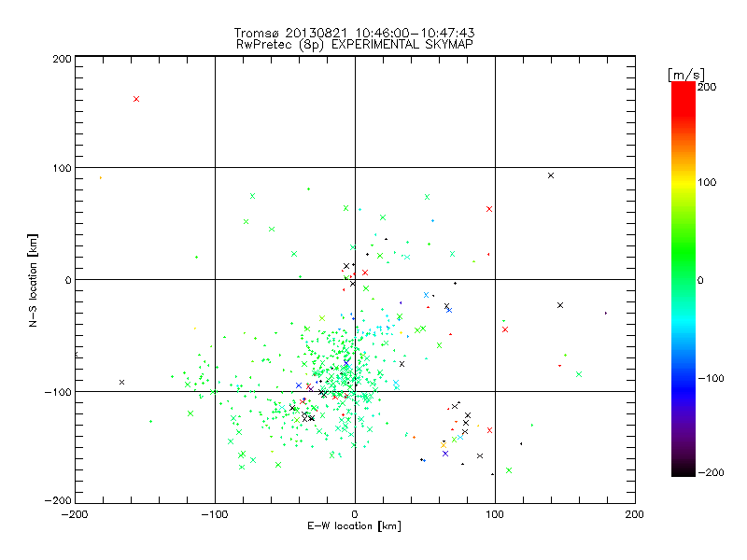Click the "200" label beside the colorbar
This screenshot has height=560, width=747.
(x=707, y=87)
